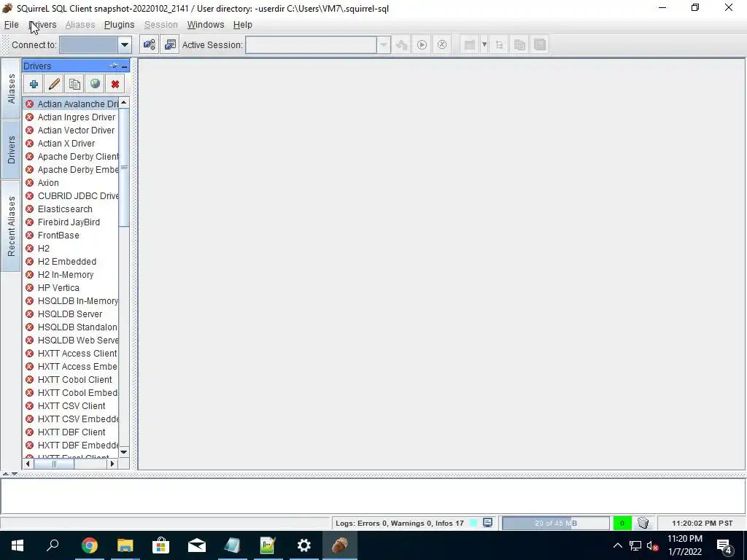
Task: Select the Firebird JayBird driver
Action: (x=71, y=222)
